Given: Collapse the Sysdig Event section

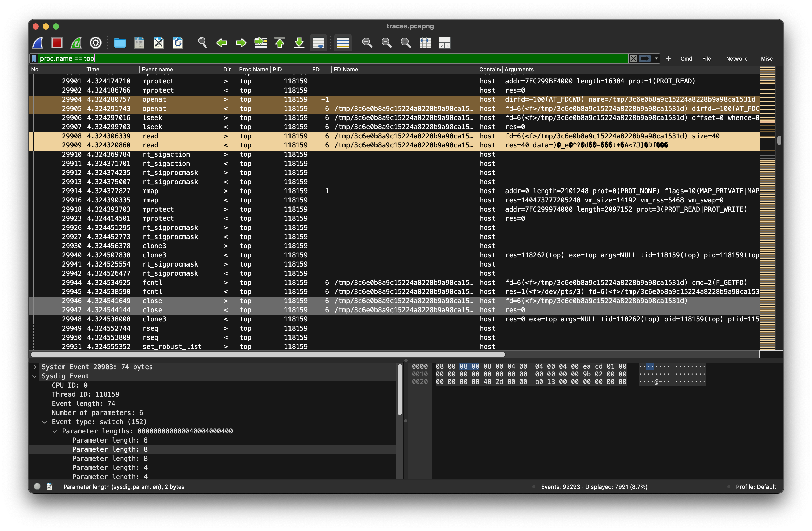Looking at the screenshot, I should [35, 376].
